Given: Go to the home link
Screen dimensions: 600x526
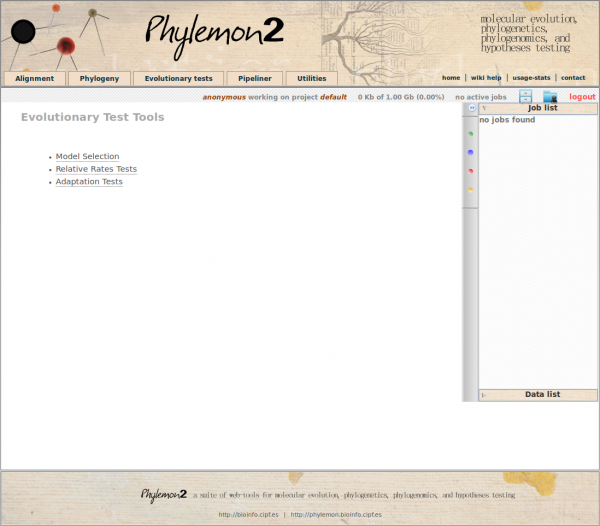Looking at the screenshot, I should tap(451, 78).
